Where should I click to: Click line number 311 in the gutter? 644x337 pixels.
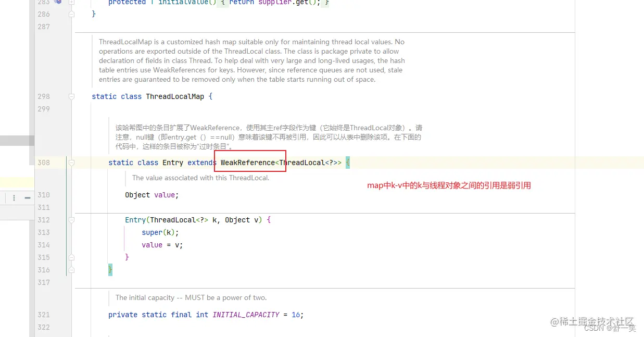tap(44, 207)
